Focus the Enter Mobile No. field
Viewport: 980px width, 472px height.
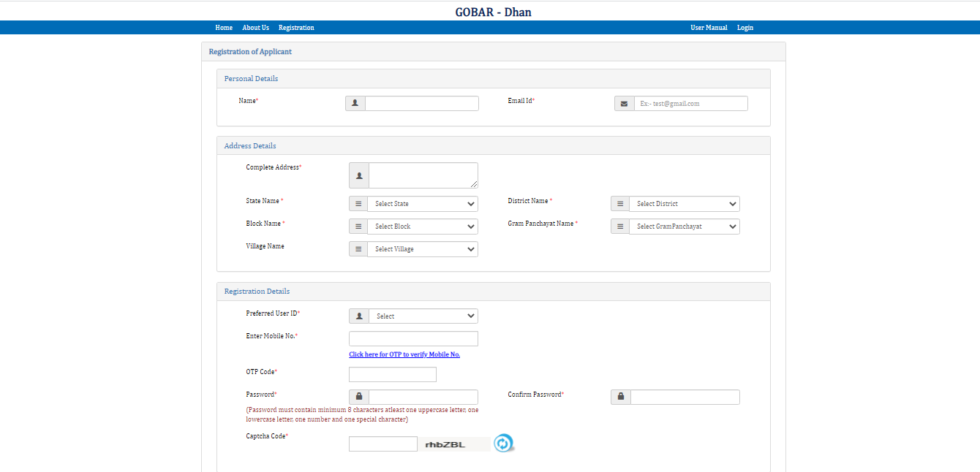point(413,338)
